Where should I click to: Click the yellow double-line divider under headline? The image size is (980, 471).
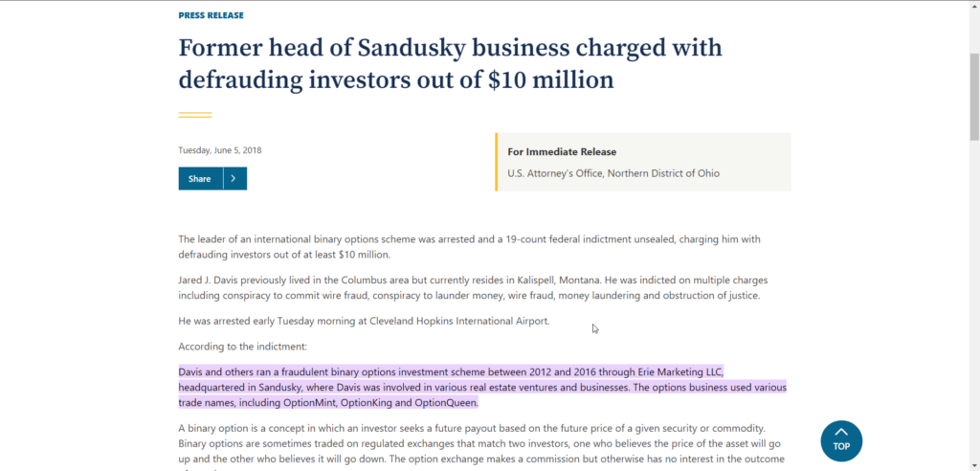coord(195,115)
